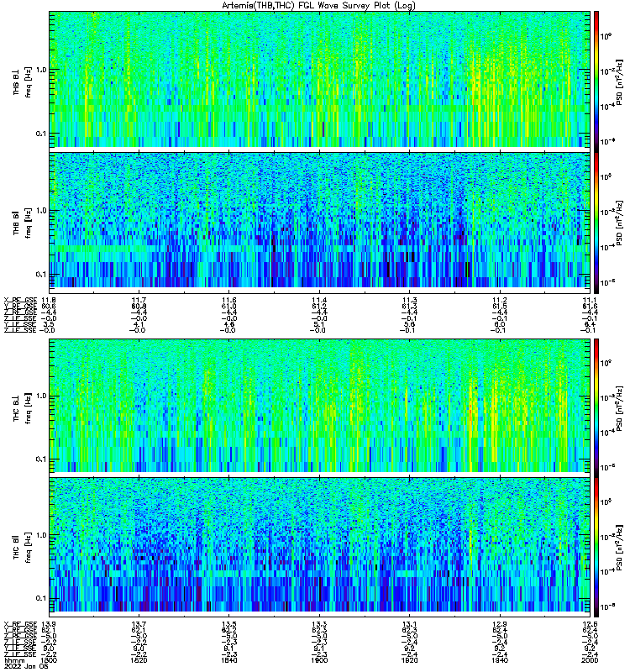Click the '1.0' frequency tick on THB B⊥ axis
630x672 pixels.
coord(40,70)
